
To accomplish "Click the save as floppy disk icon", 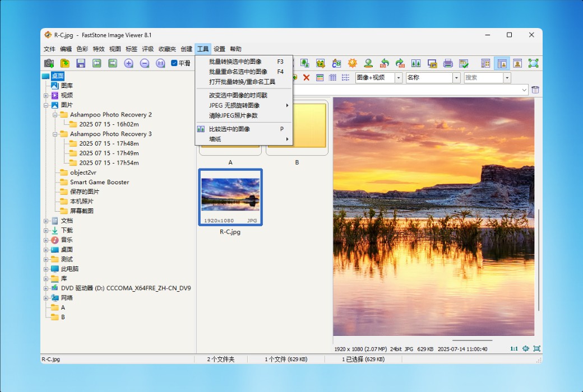I will tap(81, 63).
